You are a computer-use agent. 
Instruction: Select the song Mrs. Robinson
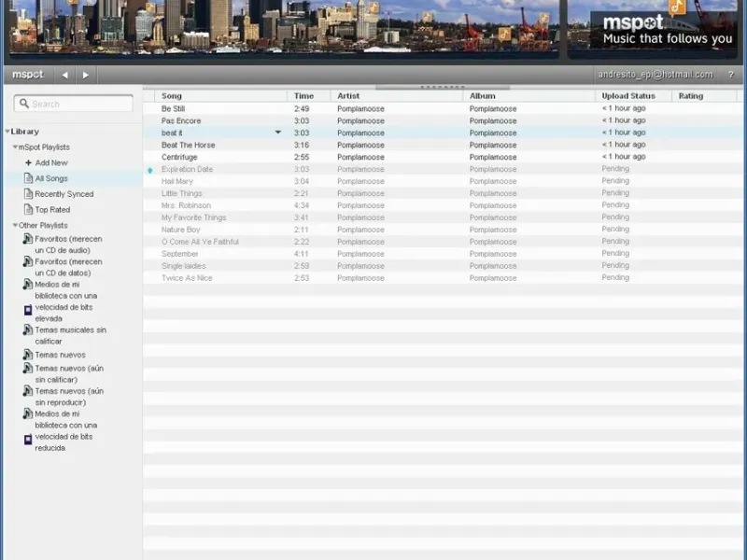pos(186,205)
